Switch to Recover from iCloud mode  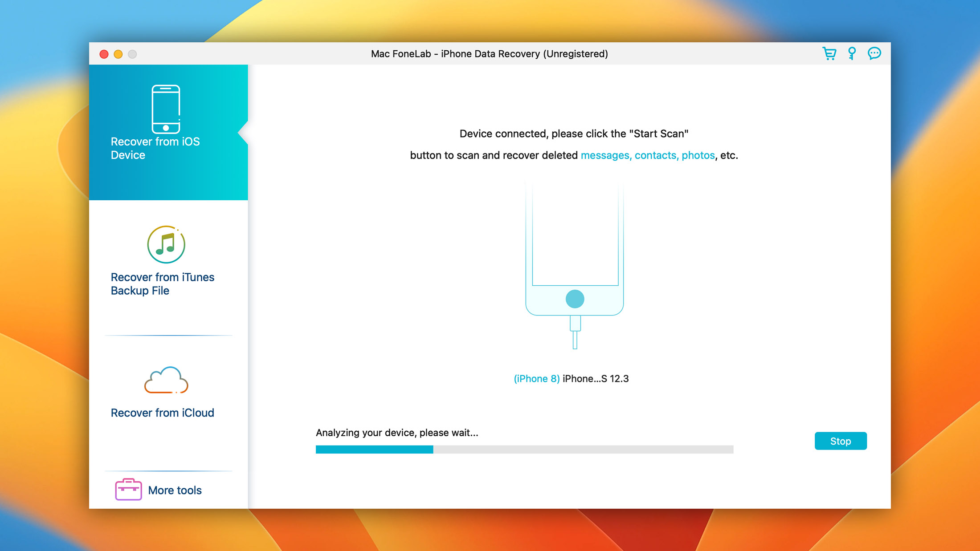pyautogui.click(x=168, y=403)
